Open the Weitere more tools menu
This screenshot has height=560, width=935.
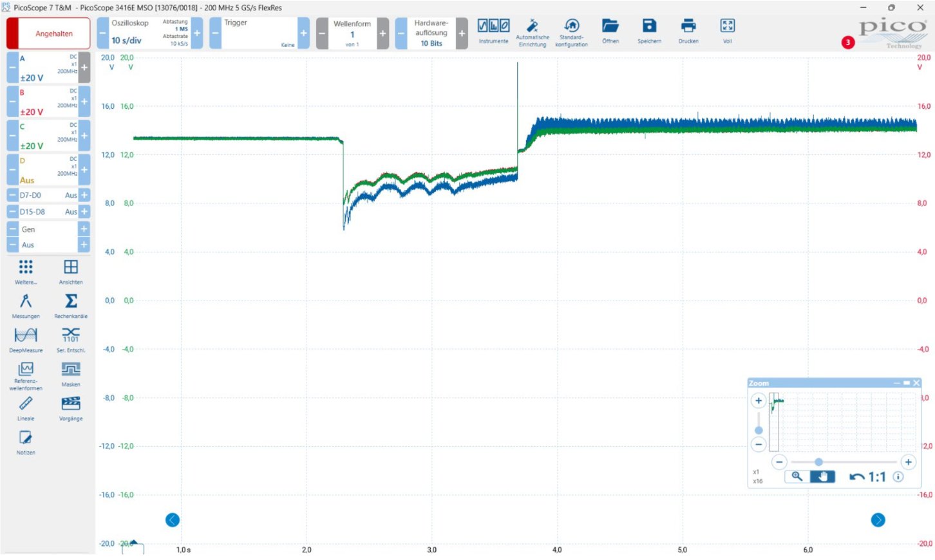point(26,272)
